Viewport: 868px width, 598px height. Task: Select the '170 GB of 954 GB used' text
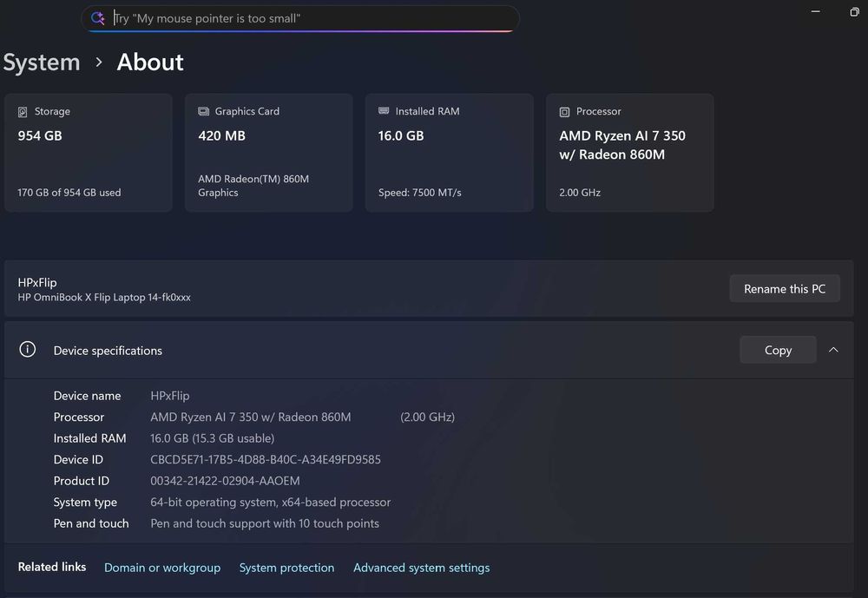tap(69, 193)
